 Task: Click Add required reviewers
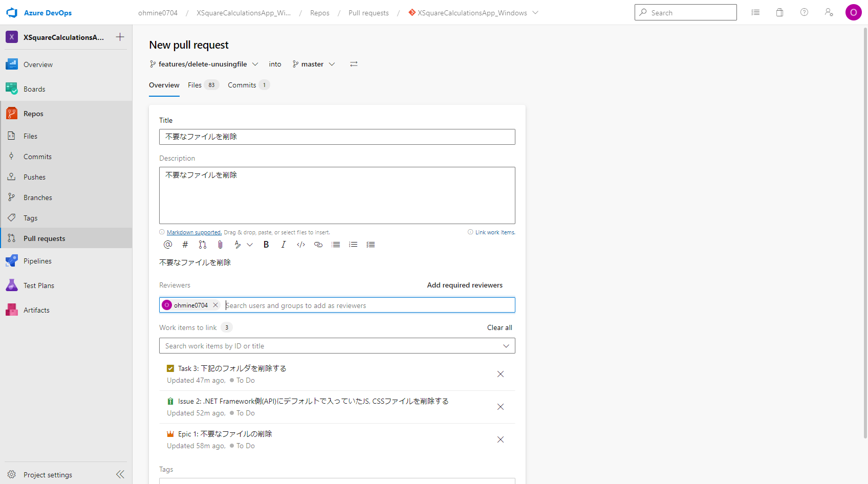tap(465, 285)
